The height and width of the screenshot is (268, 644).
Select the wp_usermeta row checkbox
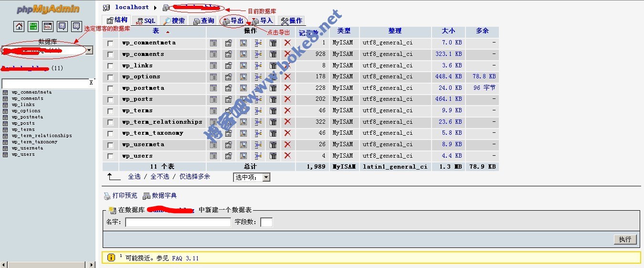tap(111, 145)
